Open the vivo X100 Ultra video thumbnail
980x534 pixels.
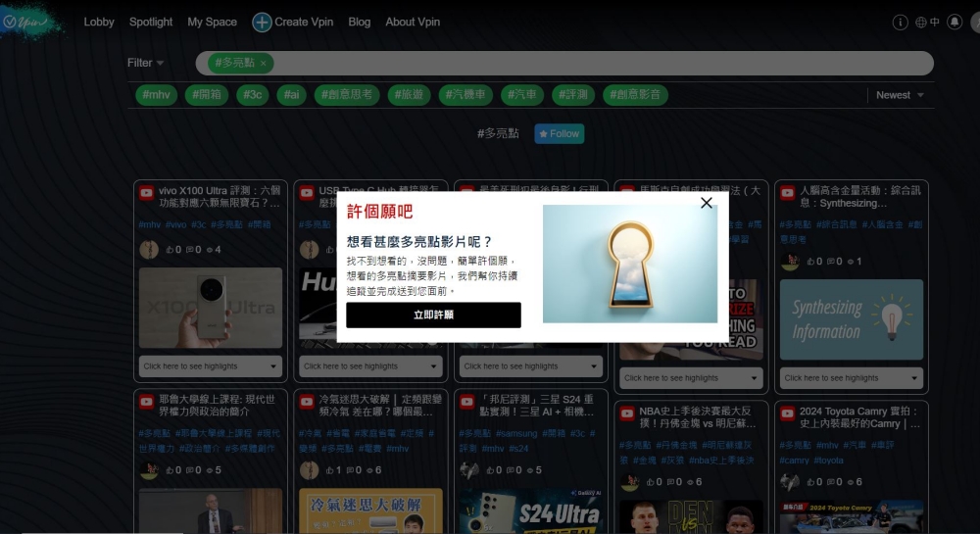pos(211,308)
